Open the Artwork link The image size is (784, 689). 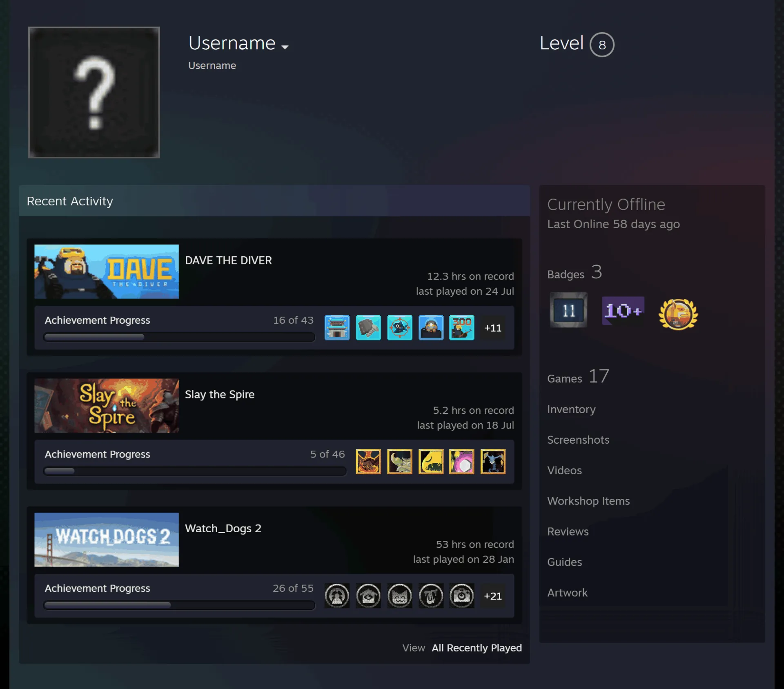[567, 593]
